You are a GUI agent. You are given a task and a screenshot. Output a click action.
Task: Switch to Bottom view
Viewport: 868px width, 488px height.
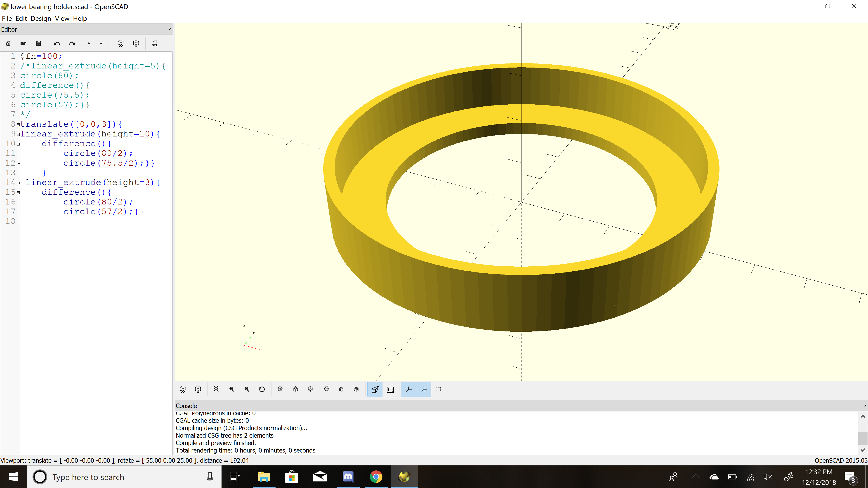coord(310,389)
